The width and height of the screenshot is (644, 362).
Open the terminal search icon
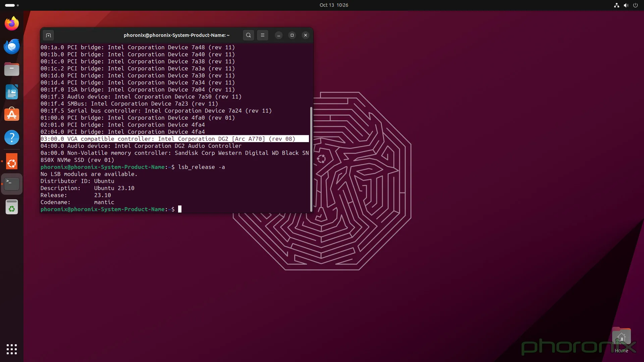[248, 35]
